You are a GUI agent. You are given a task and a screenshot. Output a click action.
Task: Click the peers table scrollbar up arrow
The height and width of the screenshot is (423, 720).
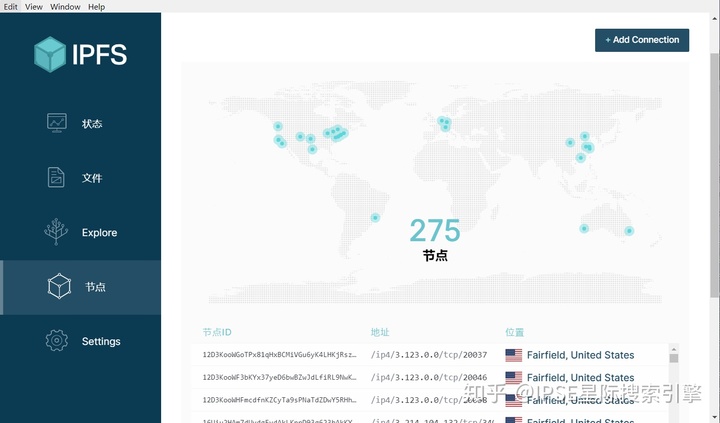(674, 349)
